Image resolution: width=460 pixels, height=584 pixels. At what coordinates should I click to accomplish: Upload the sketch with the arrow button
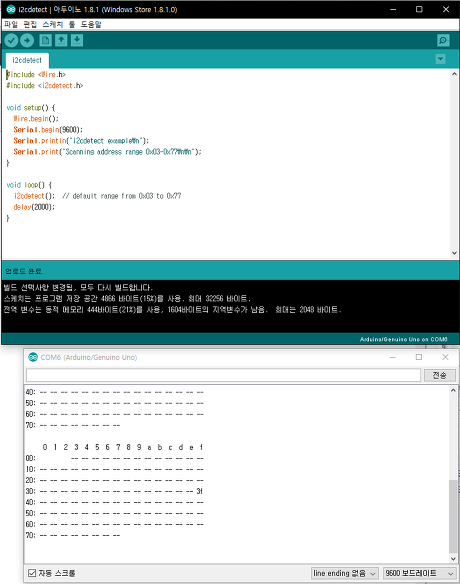point(27,40)
